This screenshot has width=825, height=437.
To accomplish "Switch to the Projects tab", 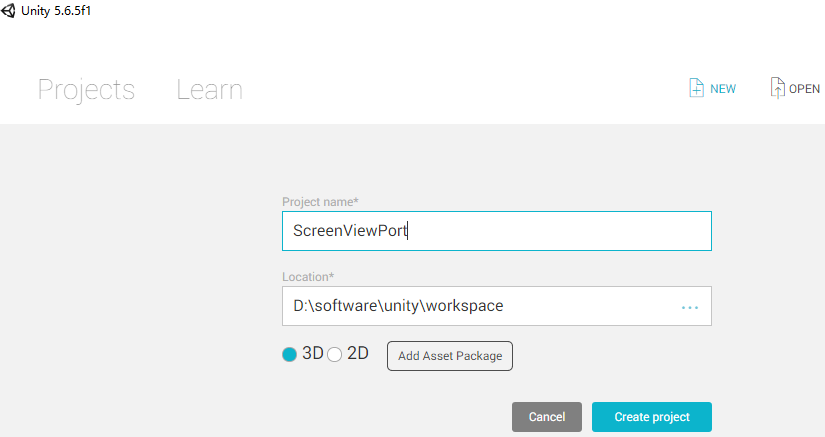I will click(x=86, y=90).
